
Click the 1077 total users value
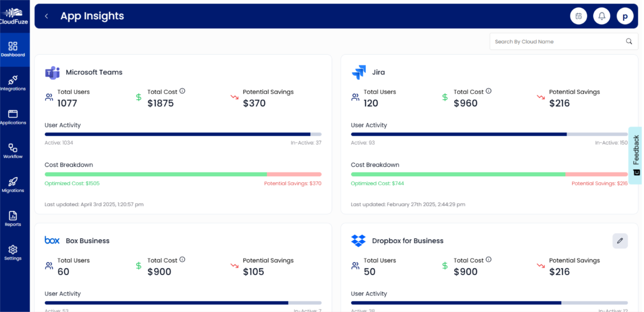pos(67,103)
